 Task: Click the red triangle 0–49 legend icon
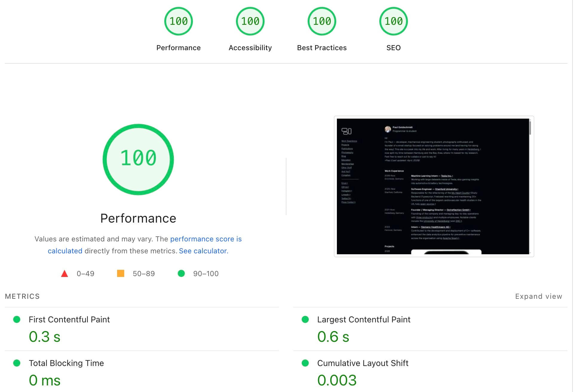pyautogui.click(x=65, y=273)
